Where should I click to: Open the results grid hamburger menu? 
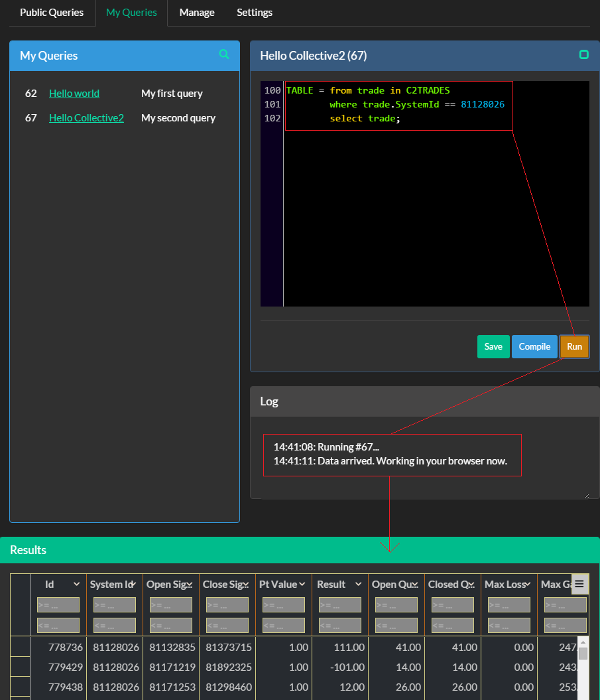click(x=579, y=584)
